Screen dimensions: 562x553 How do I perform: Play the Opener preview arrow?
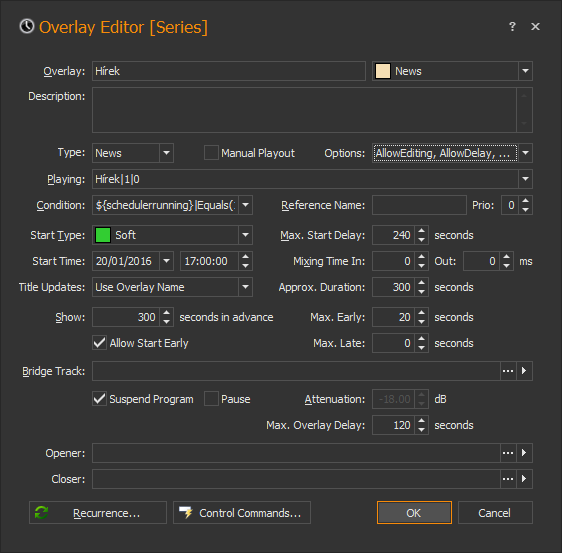(524, 453)
